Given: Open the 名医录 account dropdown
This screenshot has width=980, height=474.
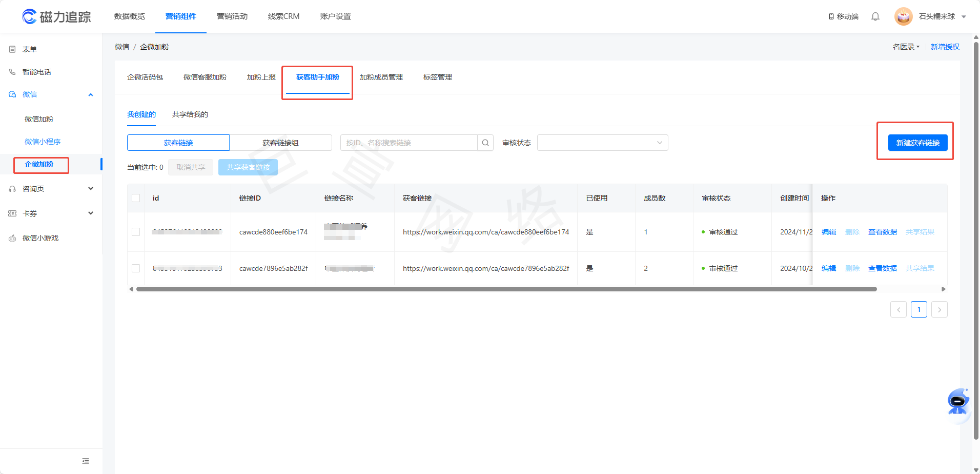Looking at the screenshot, I should (906, 47).
